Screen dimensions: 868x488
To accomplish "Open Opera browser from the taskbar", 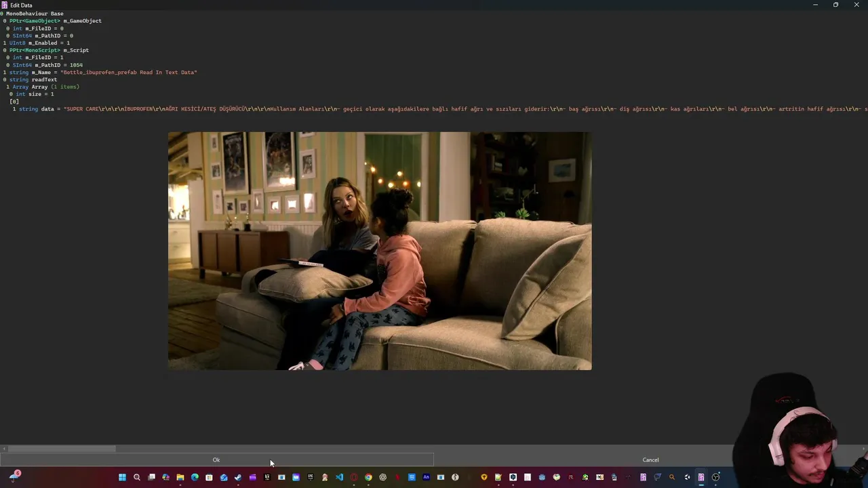I will 353,477.
